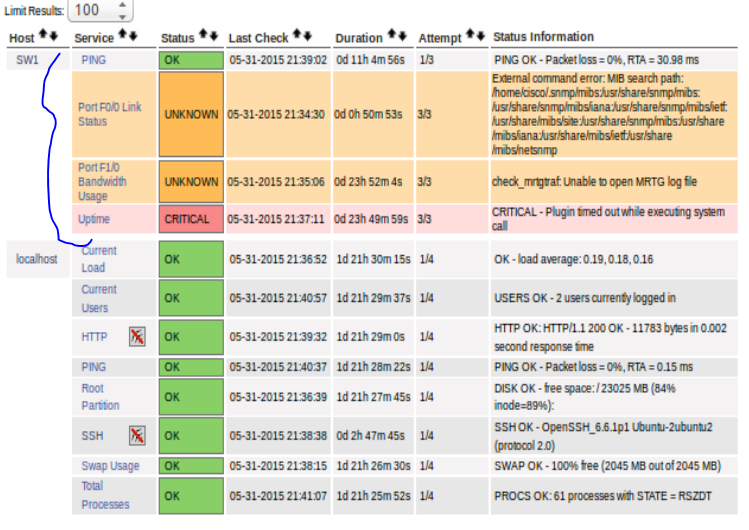This screenshot has width=749, height=530.
Task: Open the Limit Results dropdown showing 100
Action: (101, 11)
